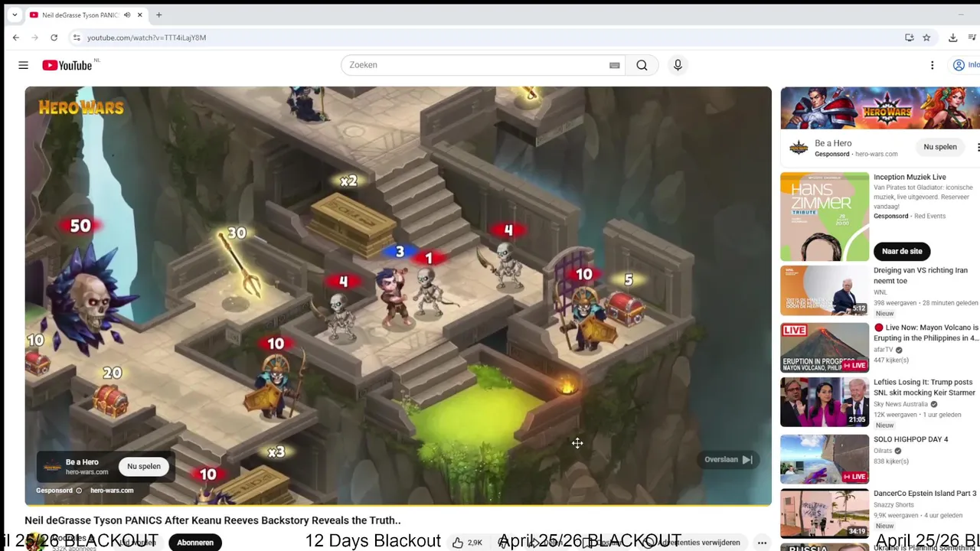Click afarTV channel name

click(x=884, y=350)
